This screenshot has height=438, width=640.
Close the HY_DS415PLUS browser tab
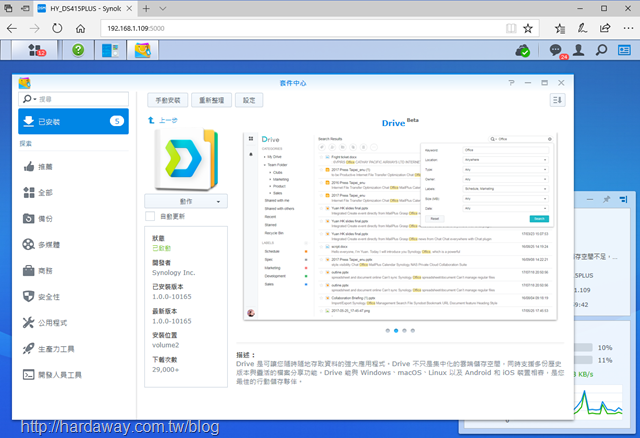129,9
